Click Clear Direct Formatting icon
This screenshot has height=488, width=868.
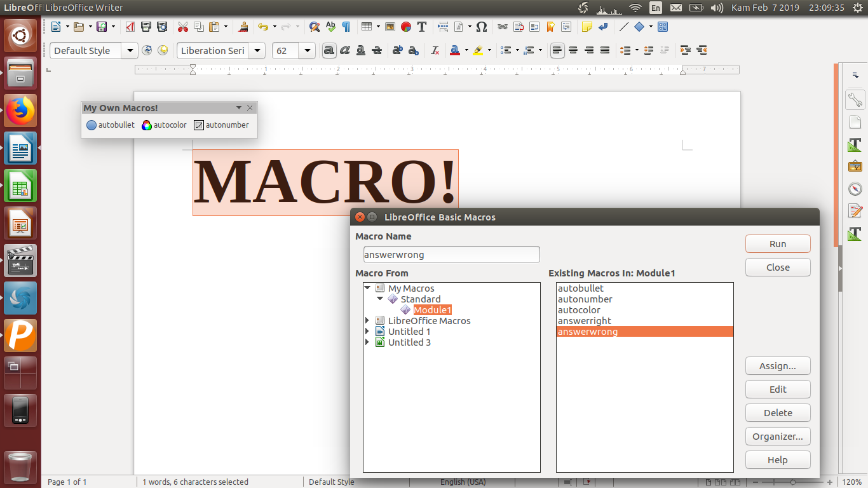click(435, 50)
